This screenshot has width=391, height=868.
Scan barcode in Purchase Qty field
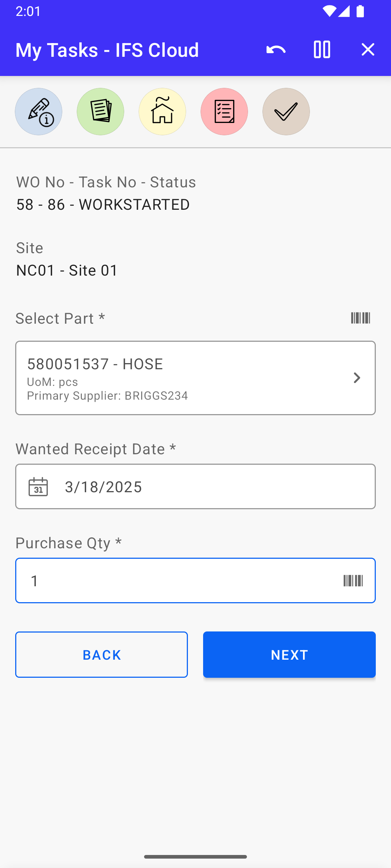click(353, 581)
